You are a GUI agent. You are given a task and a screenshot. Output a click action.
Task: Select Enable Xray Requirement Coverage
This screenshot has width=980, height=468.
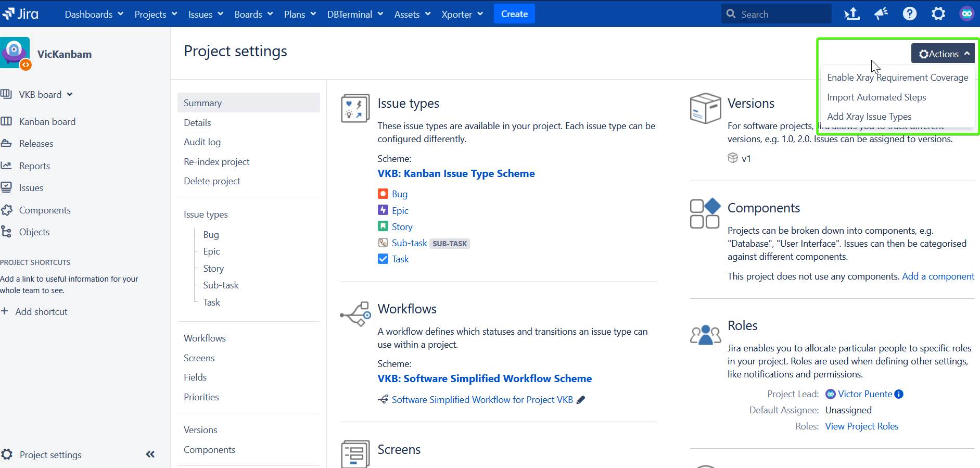[x=897, y=78]
